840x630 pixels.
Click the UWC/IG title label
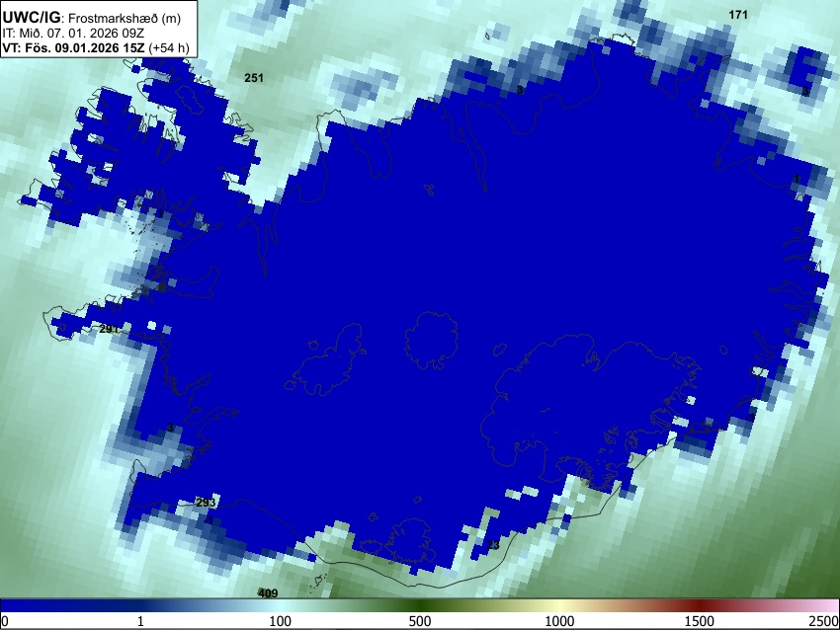(31, 17)
